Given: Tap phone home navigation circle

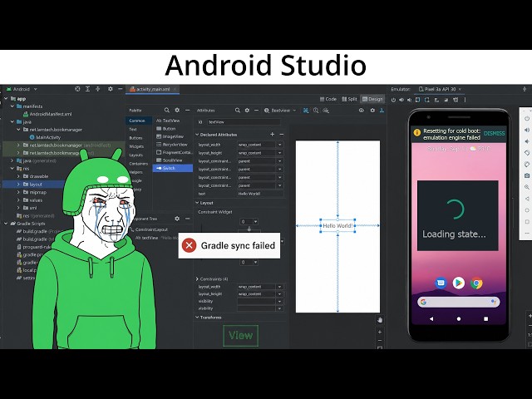Looking at the screenshot, I should click(x=459, y=319).
